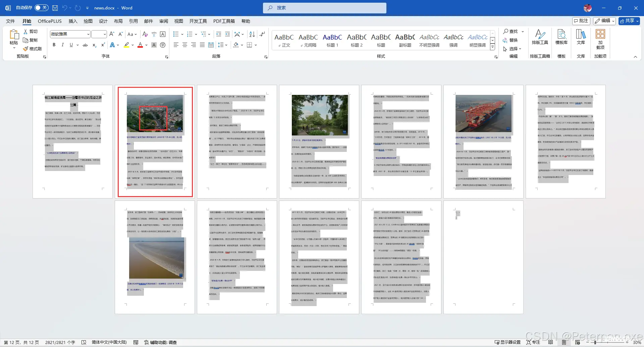The height and width of the screenshot is (347, 644).
Task: Center align the paragraph
Action: (x=184, y=45)
